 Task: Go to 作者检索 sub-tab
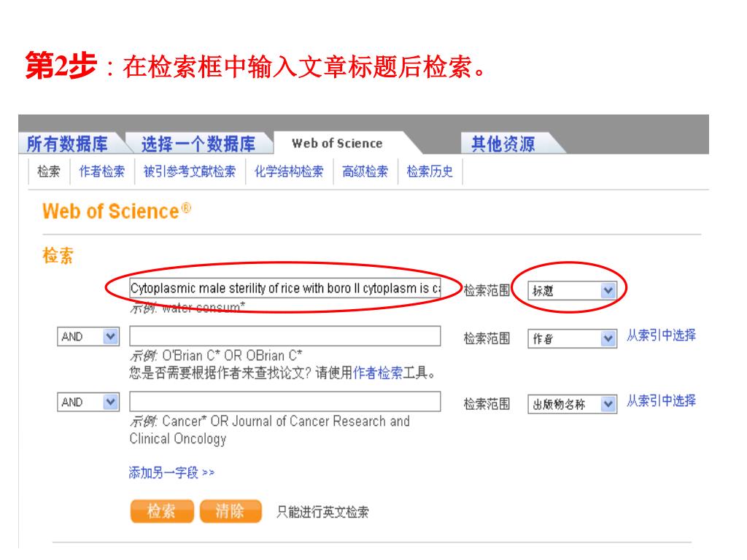tap(102, 171)
